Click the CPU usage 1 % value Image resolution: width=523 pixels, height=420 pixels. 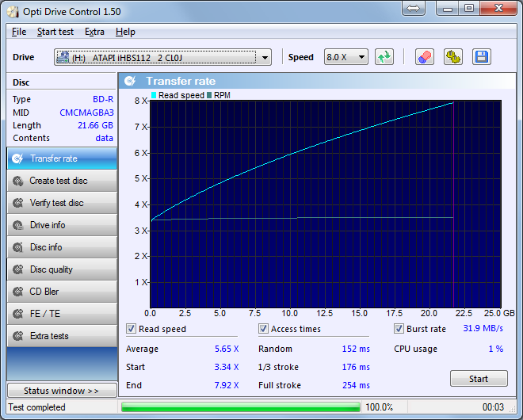click(x=496, y=349)
